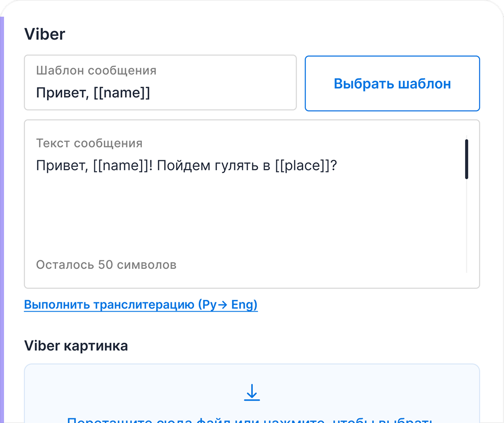Click the [[place]] placeholder in the message text

click(302, 166)
